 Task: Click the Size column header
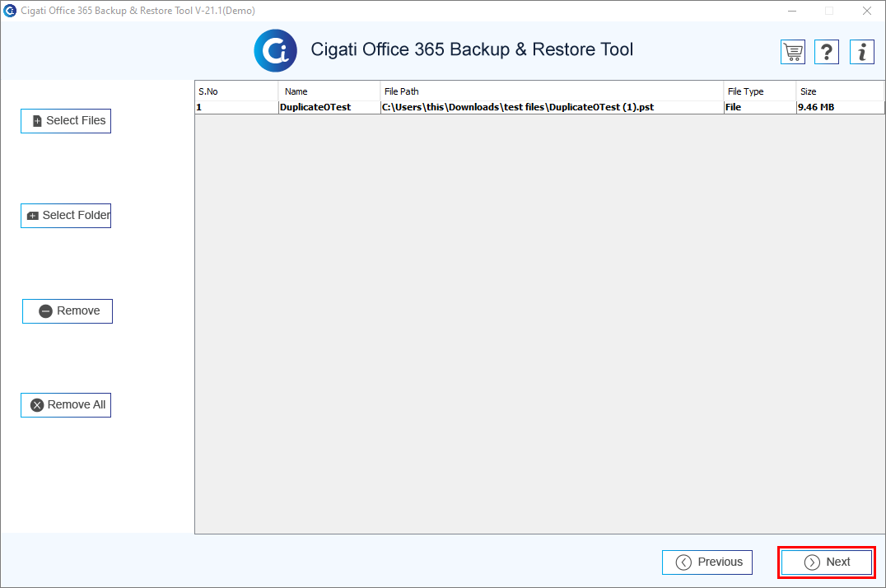click(840, 91)
